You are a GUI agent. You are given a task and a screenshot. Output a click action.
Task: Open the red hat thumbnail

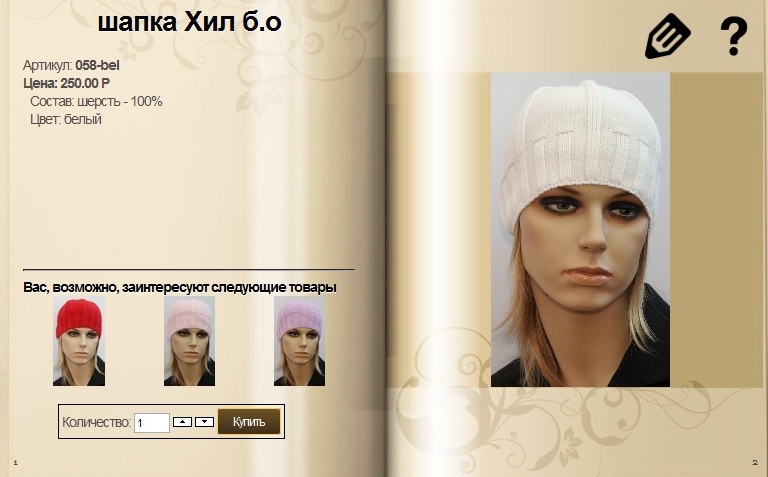[79, 341]
